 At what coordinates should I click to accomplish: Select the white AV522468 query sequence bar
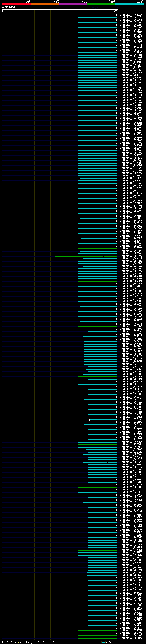click(x=60, y=9)
